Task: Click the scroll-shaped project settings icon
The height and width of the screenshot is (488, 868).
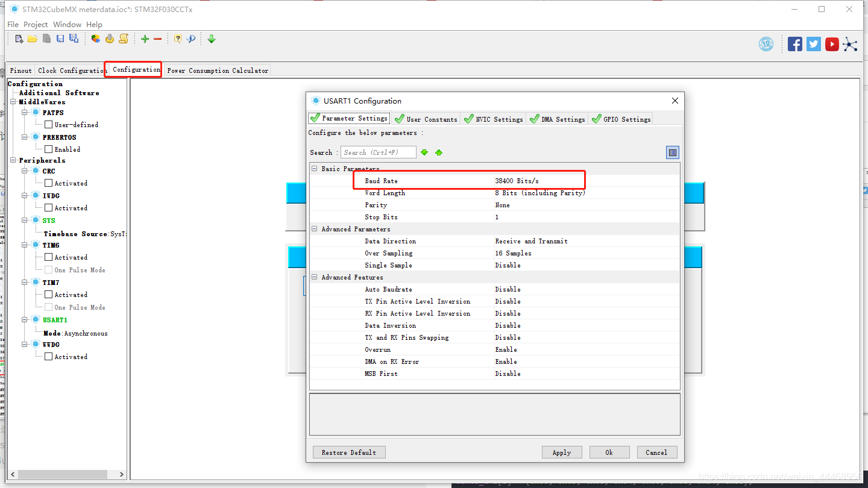Action: pyautogui.click(x=124, y=39)
